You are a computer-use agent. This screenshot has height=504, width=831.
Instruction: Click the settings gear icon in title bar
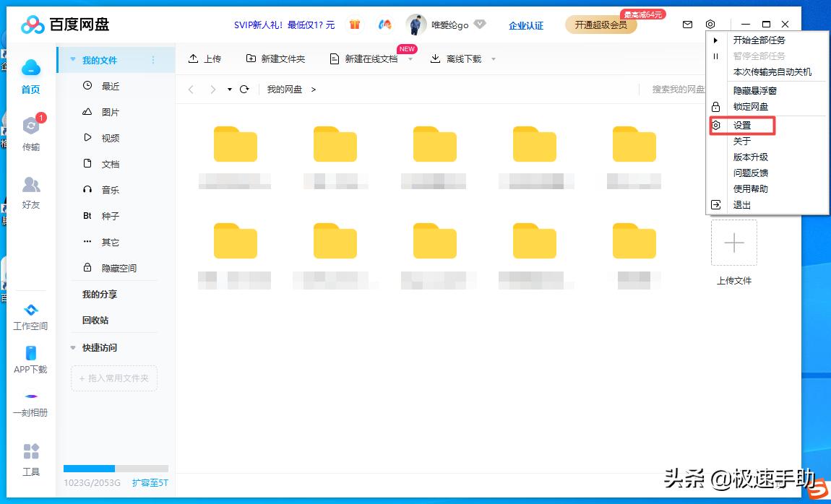(x=710, y=25)
